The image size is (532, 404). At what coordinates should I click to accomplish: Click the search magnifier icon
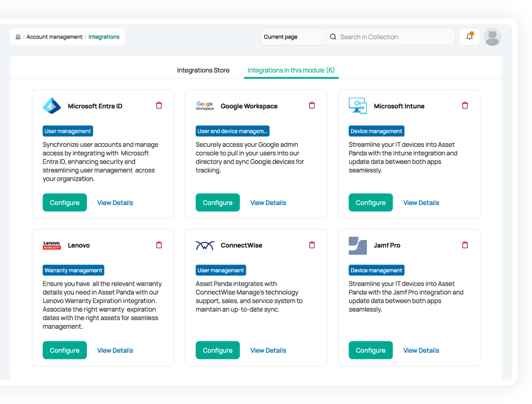tap(333, 37)
